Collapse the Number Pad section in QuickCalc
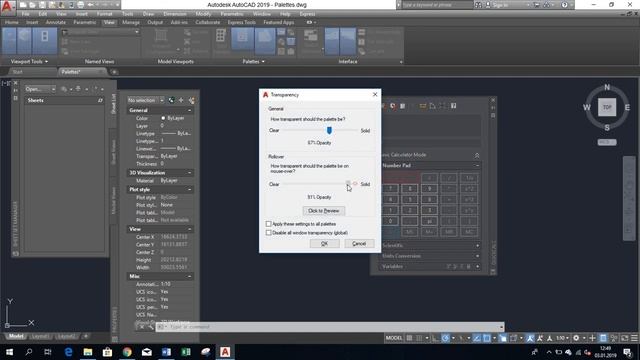Image resolution: width=640 pixels, height=360 pixels. pos(477,166)
